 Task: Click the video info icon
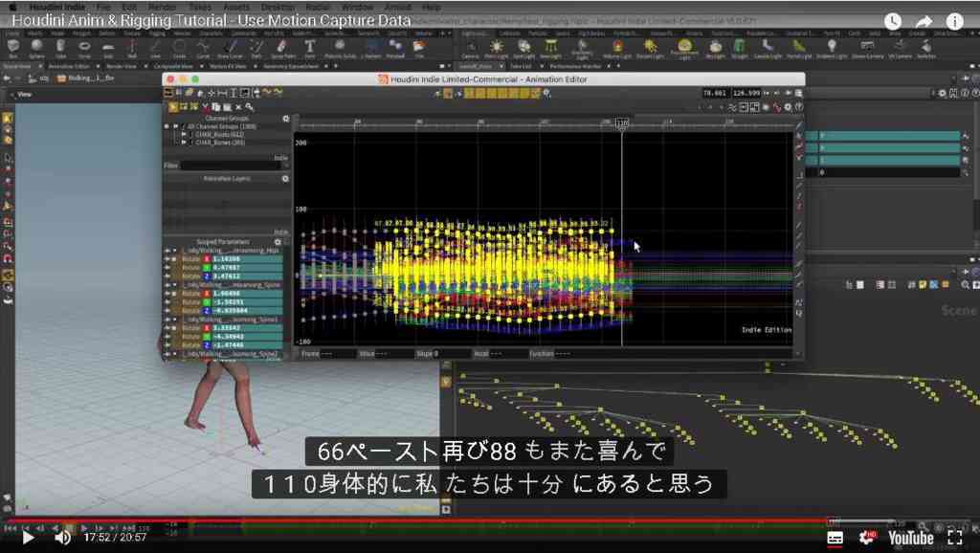pos(955,21)
